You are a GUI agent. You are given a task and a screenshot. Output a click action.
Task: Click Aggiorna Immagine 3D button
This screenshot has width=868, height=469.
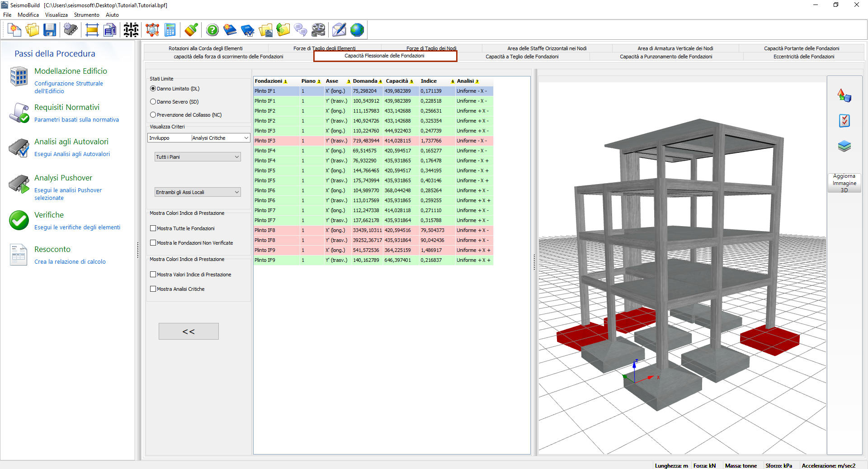pyautogui.click(x=844, y=183)
